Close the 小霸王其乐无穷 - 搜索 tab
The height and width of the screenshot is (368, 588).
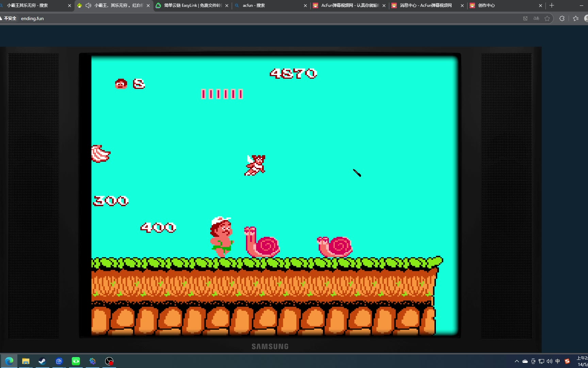click(x=69, y=5)
